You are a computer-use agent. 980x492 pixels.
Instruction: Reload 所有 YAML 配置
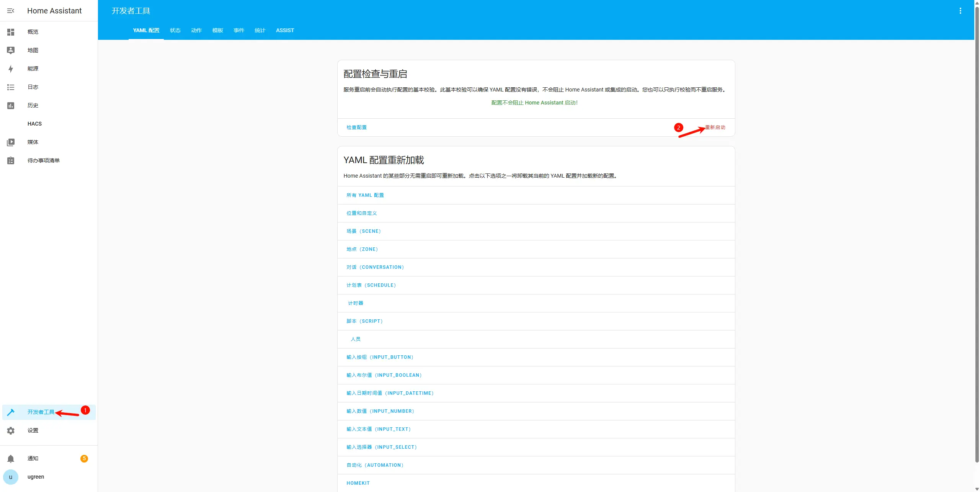coord(365,195)
